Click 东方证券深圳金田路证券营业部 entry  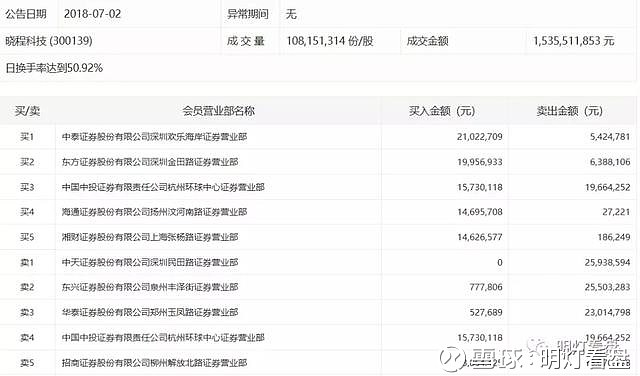pos(150,162)
